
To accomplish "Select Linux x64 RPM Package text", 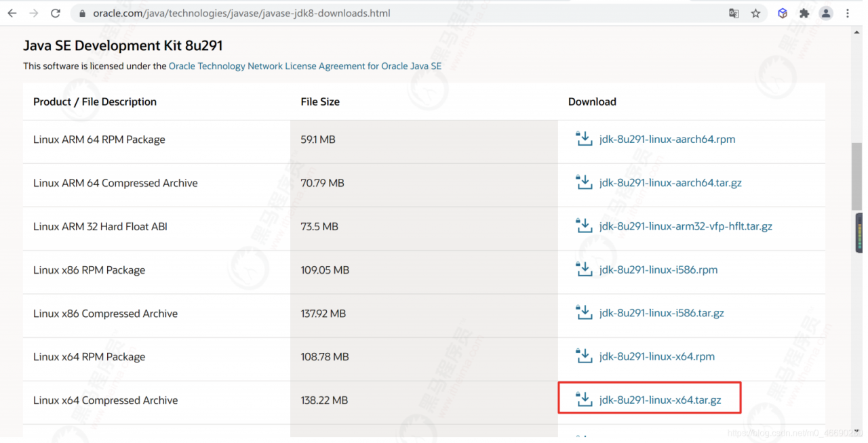I will click(89, 356).
